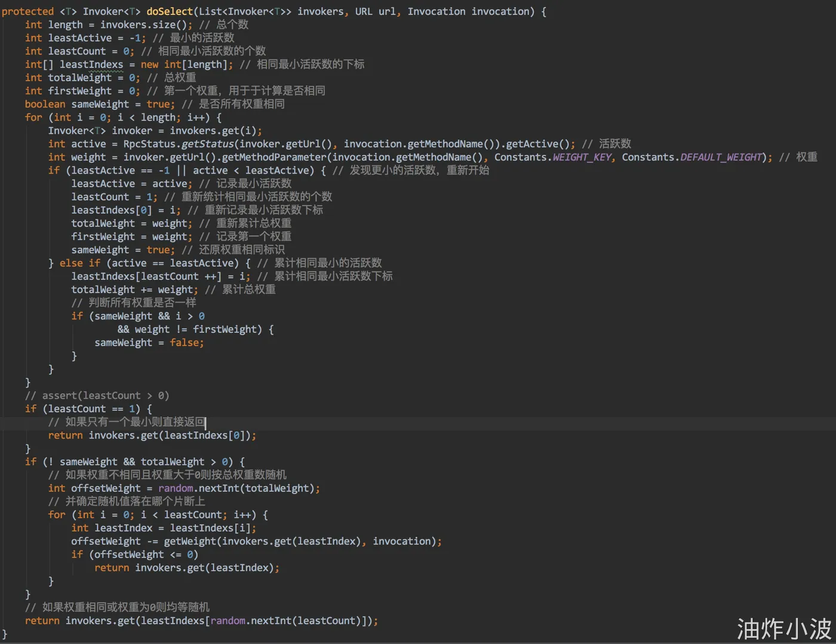Click 'sameWeight = true;' reset line

click(x=123, y=250)
